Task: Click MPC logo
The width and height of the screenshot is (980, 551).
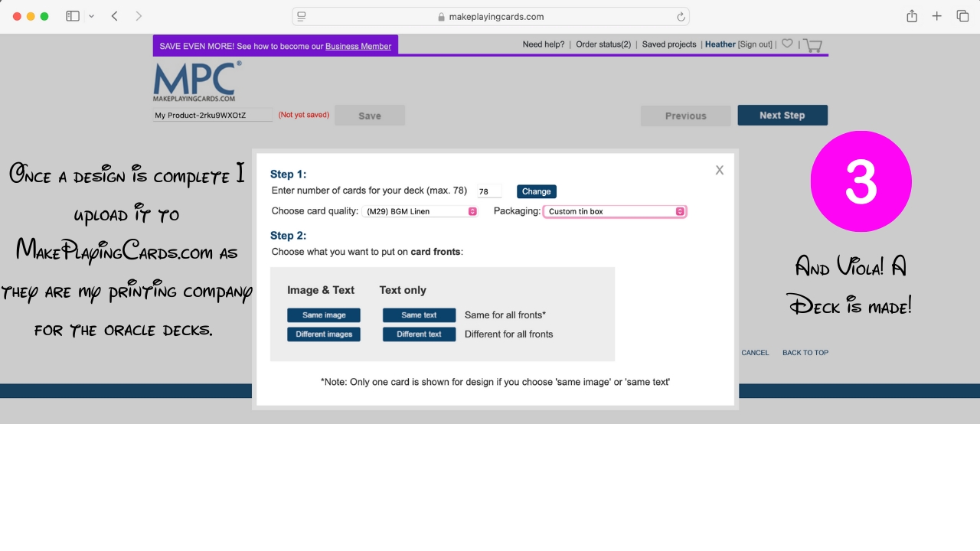Action: (x=198, y=81)
